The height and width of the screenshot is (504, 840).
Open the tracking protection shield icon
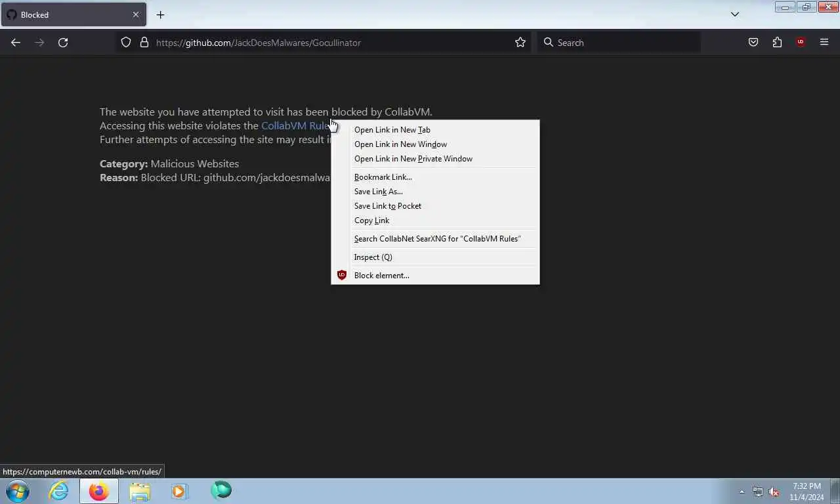(126, 43)
